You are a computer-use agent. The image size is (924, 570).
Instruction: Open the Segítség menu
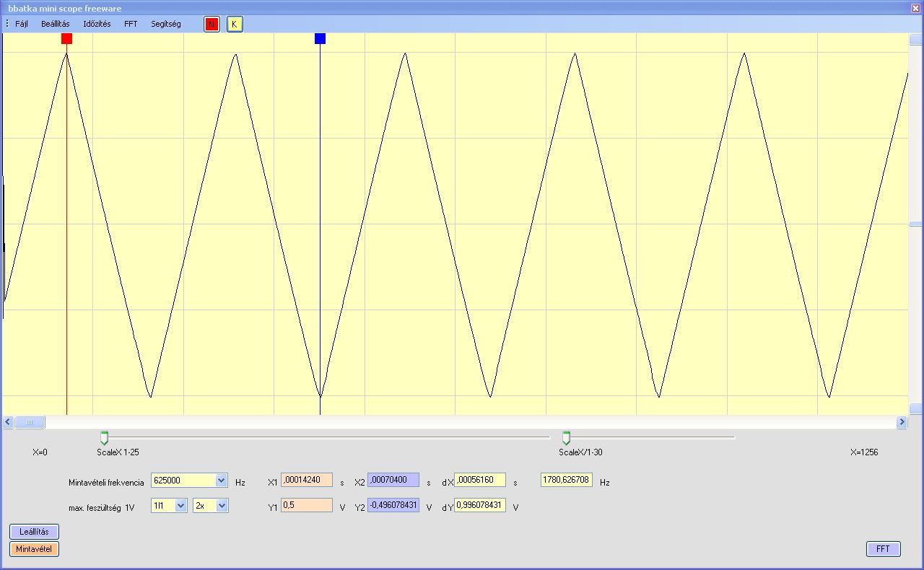point(166,24)
